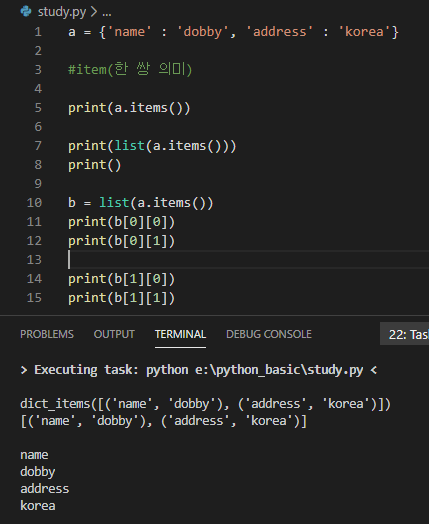429x524 pixels.
Task: Click the empty print() statement
Action: (95, 165)
